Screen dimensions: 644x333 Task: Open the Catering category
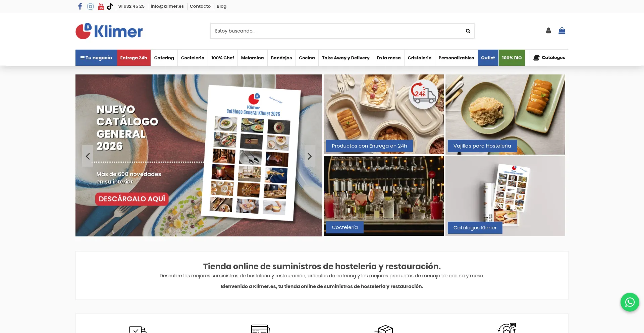164,58
